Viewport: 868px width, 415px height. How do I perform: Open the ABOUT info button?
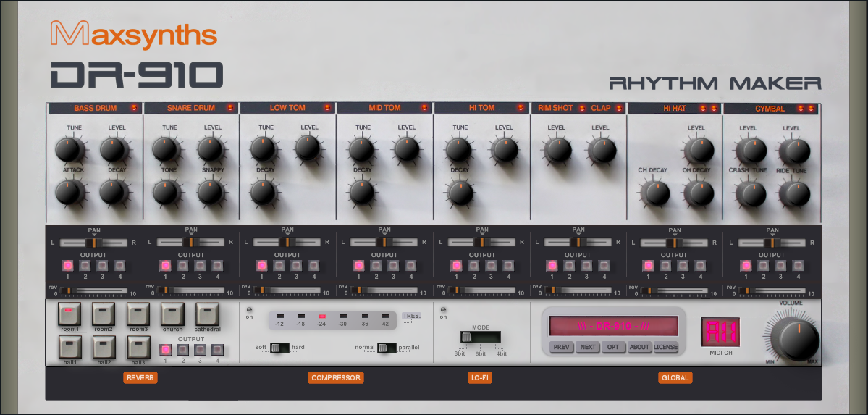click(x=639, y=347)
